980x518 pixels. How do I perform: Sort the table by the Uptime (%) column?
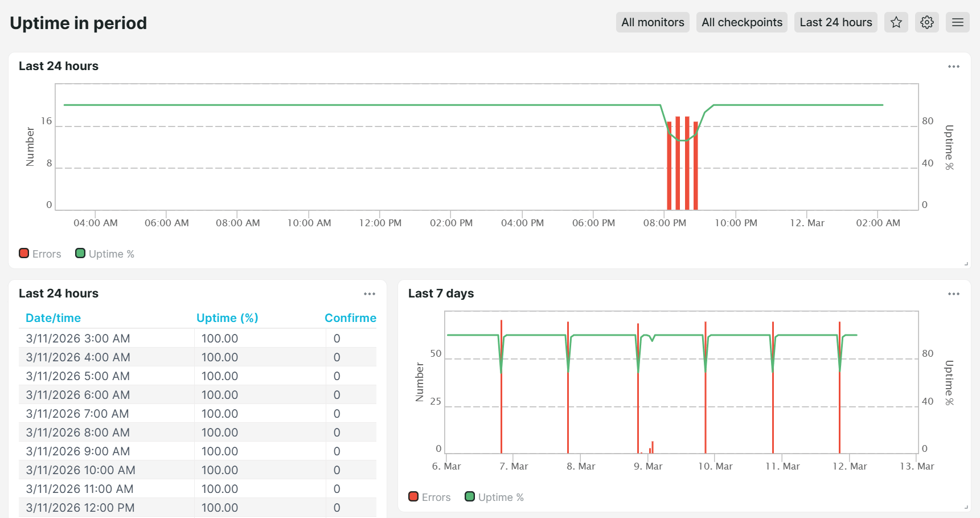pyautogui.click(x=227, y=318)
